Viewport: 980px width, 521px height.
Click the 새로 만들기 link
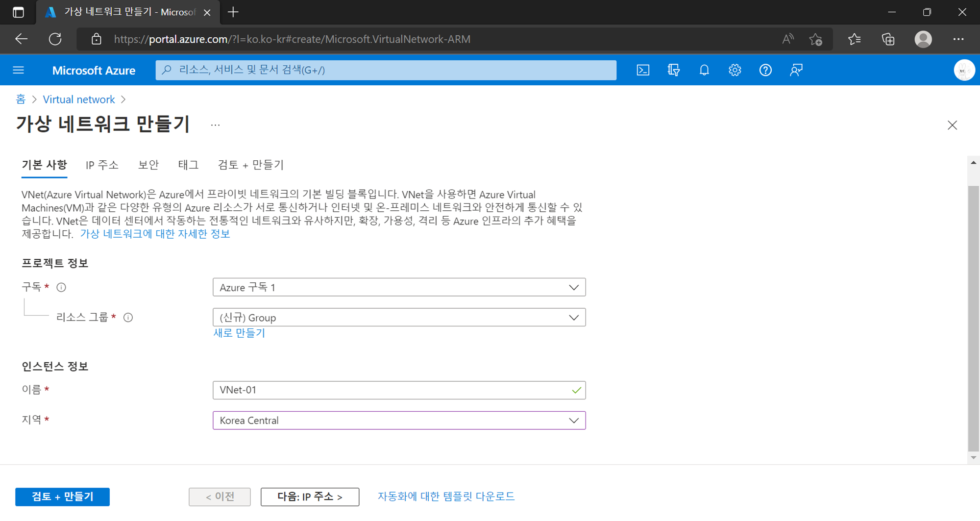(x=239, y=333)
